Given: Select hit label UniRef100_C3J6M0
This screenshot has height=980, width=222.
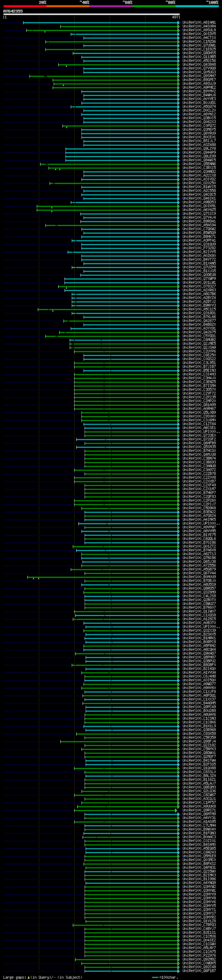Looking at the screenshot, I should 199,420.
